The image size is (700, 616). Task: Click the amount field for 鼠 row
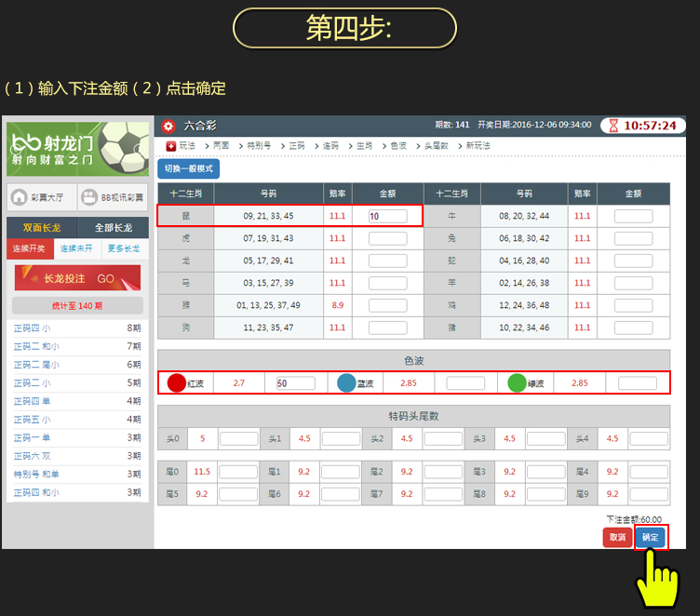click(x=387, y=217)
